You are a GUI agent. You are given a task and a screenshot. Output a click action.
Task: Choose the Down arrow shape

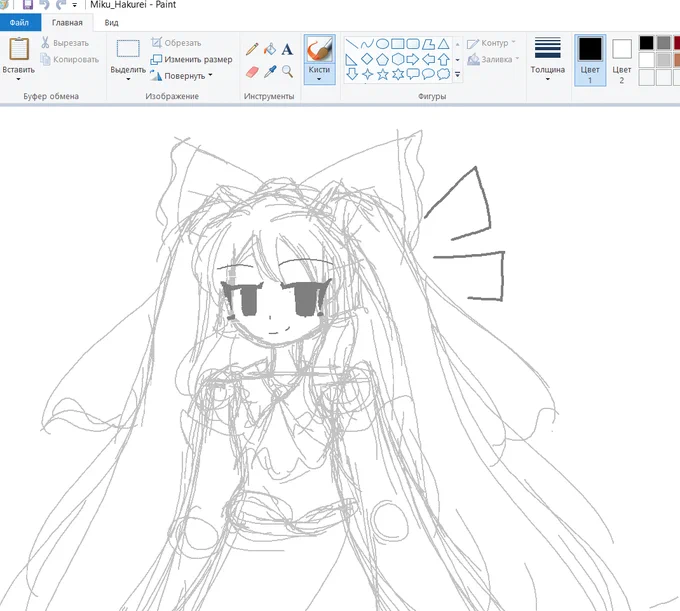pos(352,74)
